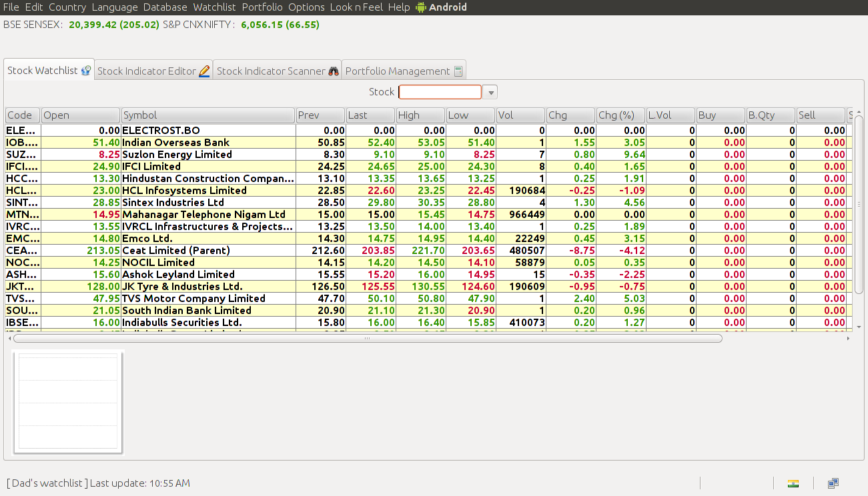Open the Stock dropdown selector
868x496 pixels.
(x=490, y=92)
